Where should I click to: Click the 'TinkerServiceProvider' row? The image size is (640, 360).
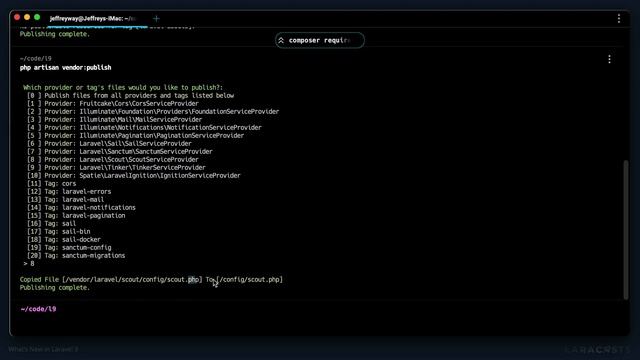tap(116, 168)
